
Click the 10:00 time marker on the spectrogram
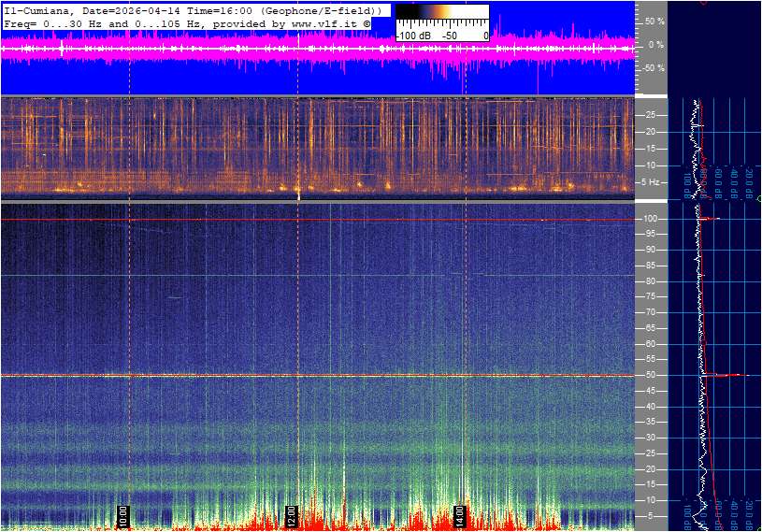pos(123,516)
